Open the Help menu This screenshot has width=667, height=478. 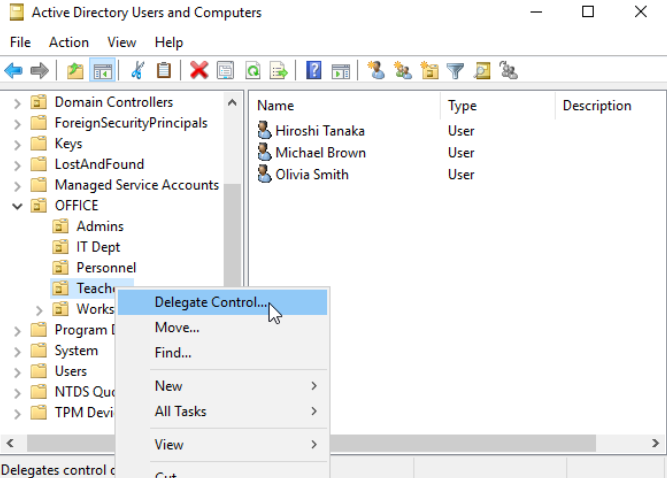[169, 42]
